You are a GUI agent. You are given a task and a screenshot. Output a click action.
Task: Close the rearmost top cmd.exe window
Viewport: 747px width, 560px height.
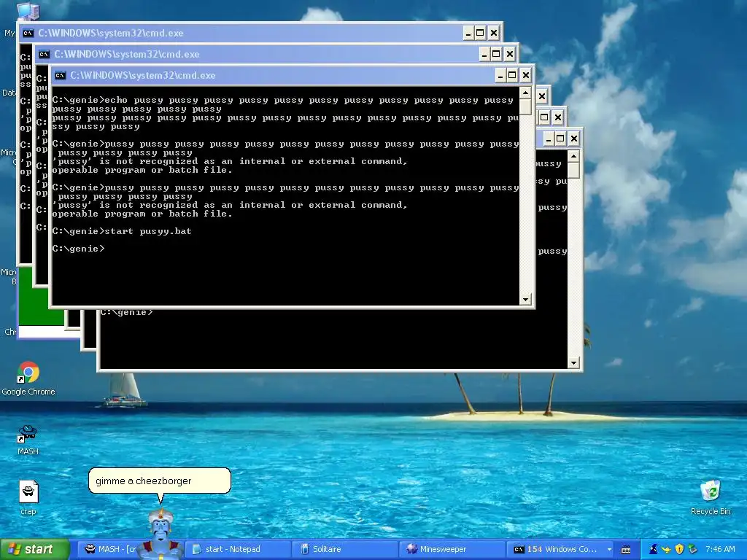[x=494, y=34]
